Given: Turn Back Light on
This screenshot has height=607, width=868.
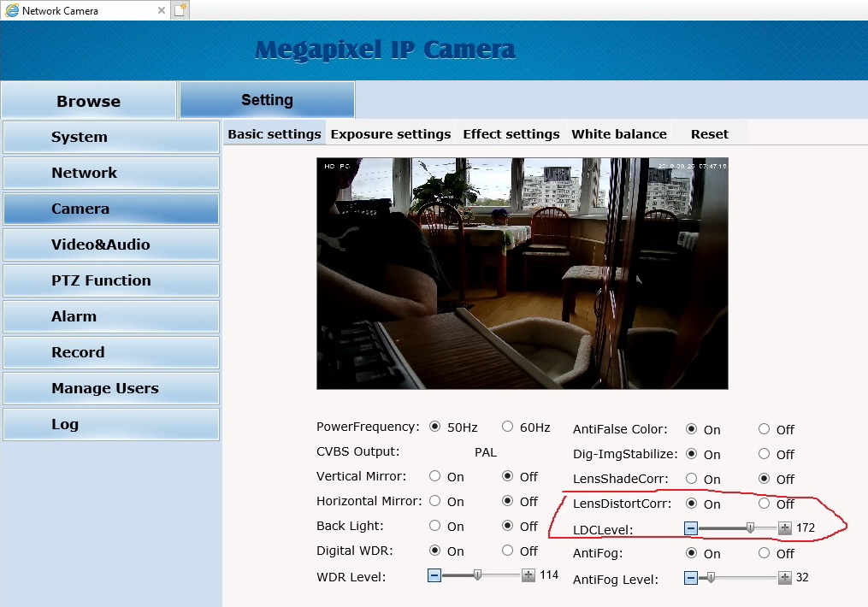Looking at the screenshot, I should [435, 526].
